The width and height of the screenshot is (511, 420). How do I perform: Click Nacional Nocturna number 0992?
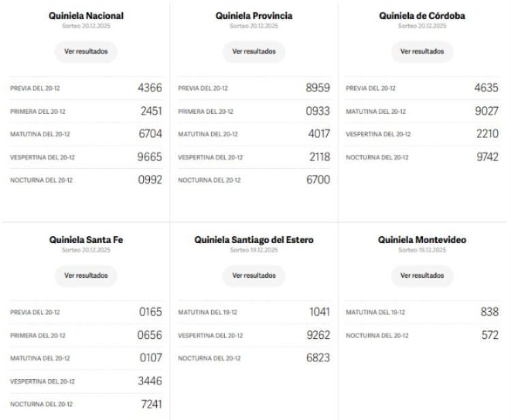[151, 180]
